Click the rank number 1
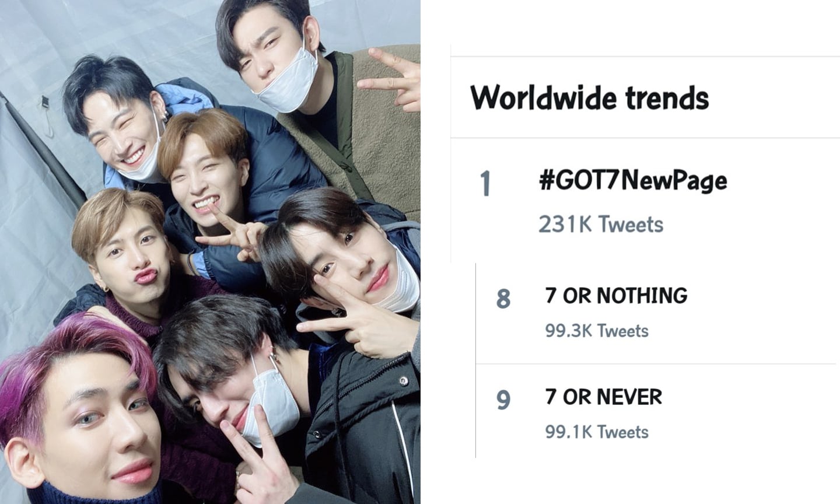 coord(485,184)
